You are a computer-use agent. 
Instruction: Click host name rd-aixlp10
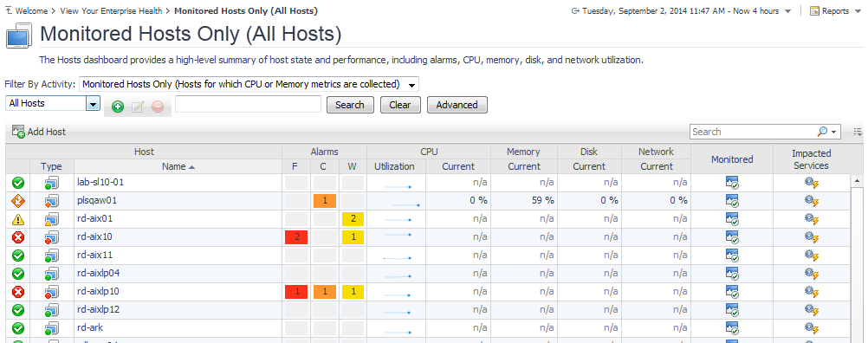98,292
